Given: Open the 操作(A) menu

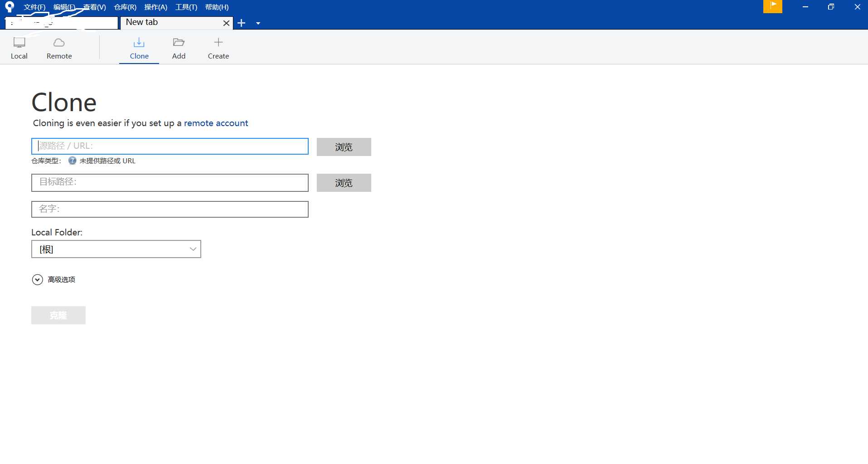Looking at the screenshot, I should pos(155,7).
